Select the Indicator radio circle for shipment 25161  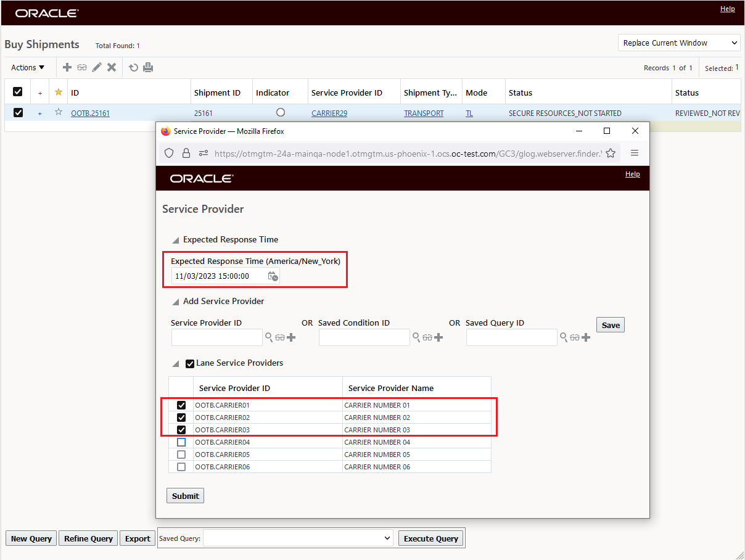pos(281,112)
